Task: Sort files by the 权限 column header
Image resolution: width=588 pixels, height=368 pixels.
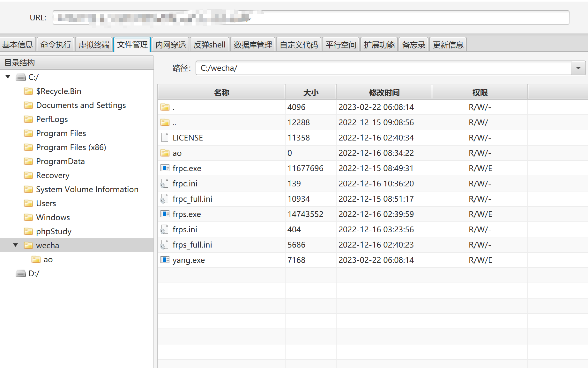Action: click(x=480, y=92)
